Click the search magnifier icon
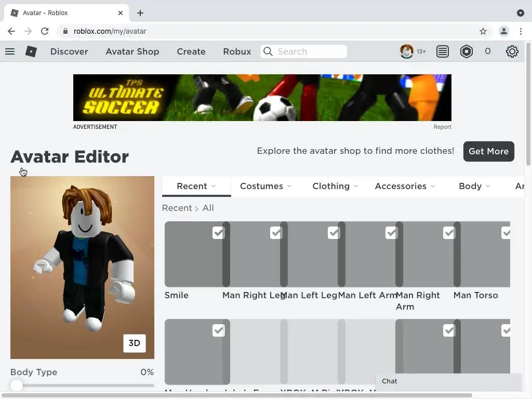The image size is (532, 399). [x=268, y=51]
